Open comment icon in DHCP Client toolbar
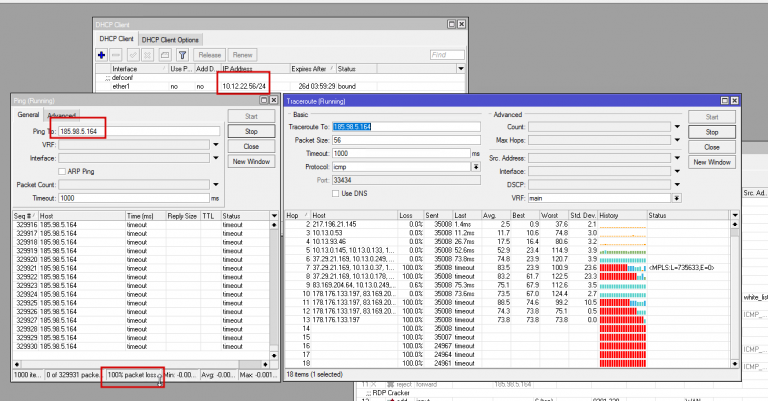768x401 pixels. click(165, 55)
